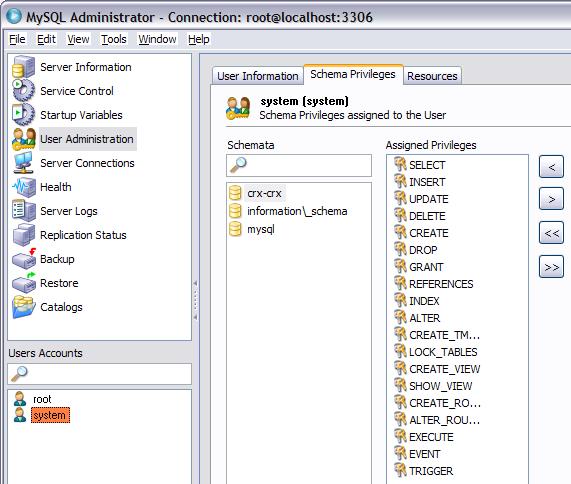Select the system user account
The image size is (571, 484).
(x=50, y=415)
